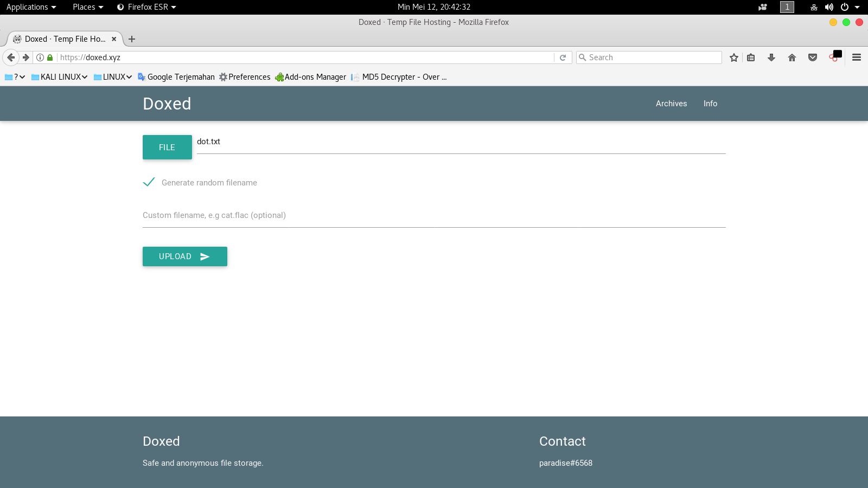Open the Pocket icon in toolbar

[x=813, y=57]
